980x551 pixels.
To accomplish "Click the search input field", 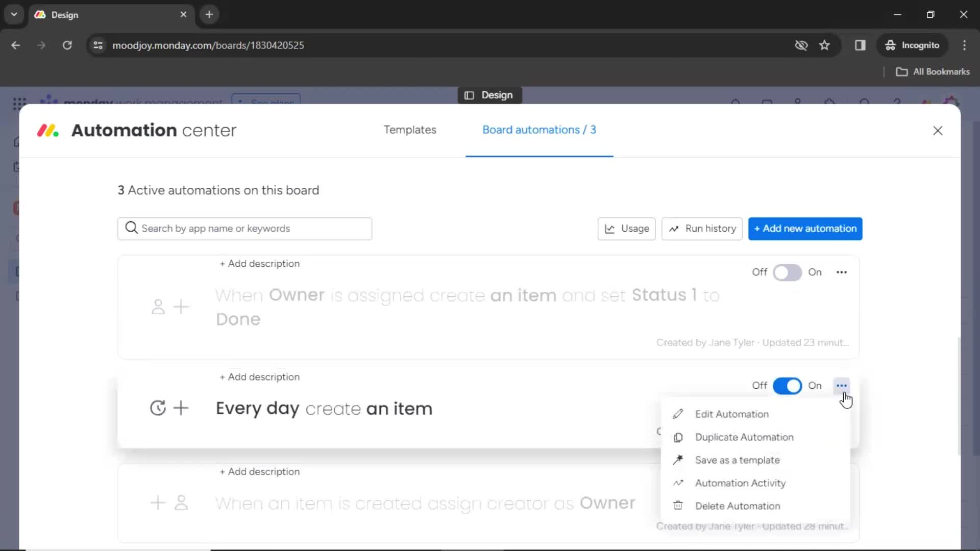I will (x=244, y=228).
